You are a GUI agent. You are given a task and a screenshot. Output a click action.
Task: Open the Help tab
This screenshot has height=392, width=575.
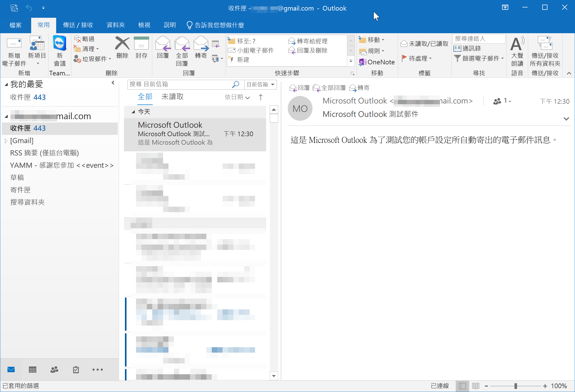170,25
